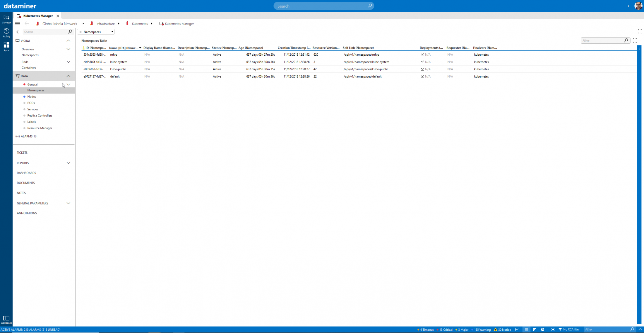Collapse the side panel with left chevron
The width and height of the screenshot is (644, 333).
(18, 32)
